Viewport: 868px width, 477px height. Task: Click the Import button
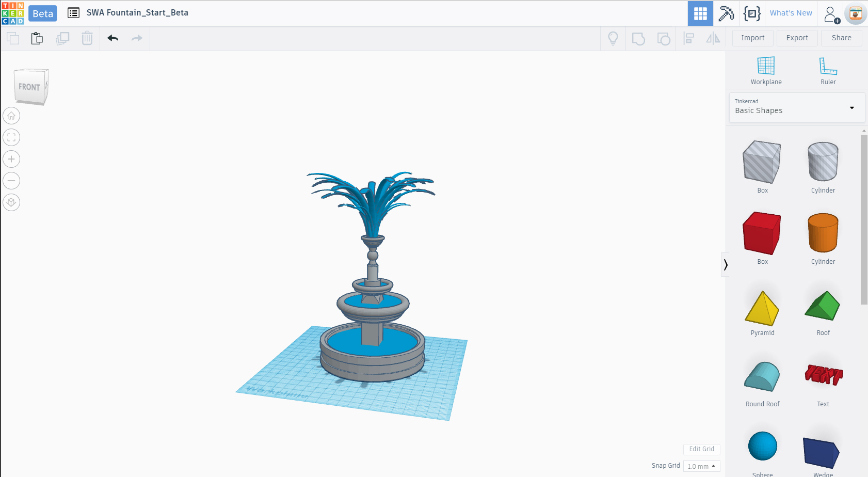(x=753, y=38)
